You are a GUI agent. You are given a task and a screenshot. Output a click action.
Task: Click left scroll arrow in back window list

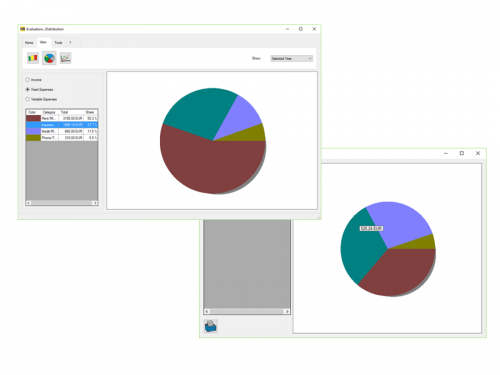pos(207,311)
